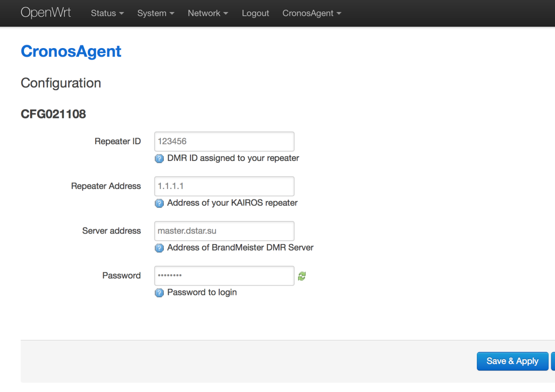The image size is (555, 392).
Task: Click inside the Password field
Action: tap(224, 276)
